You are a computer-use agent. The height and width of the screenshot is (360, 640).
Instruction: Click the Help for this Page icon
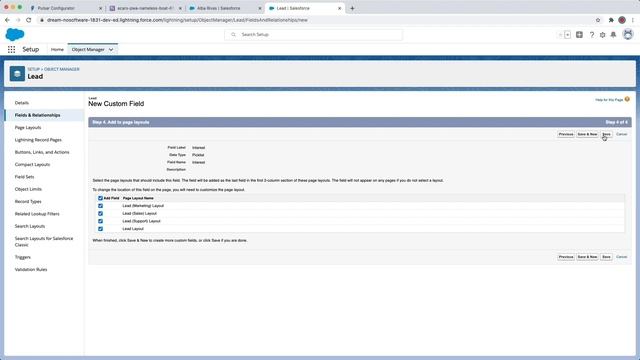pyautogui.click(x=627, y=99)
